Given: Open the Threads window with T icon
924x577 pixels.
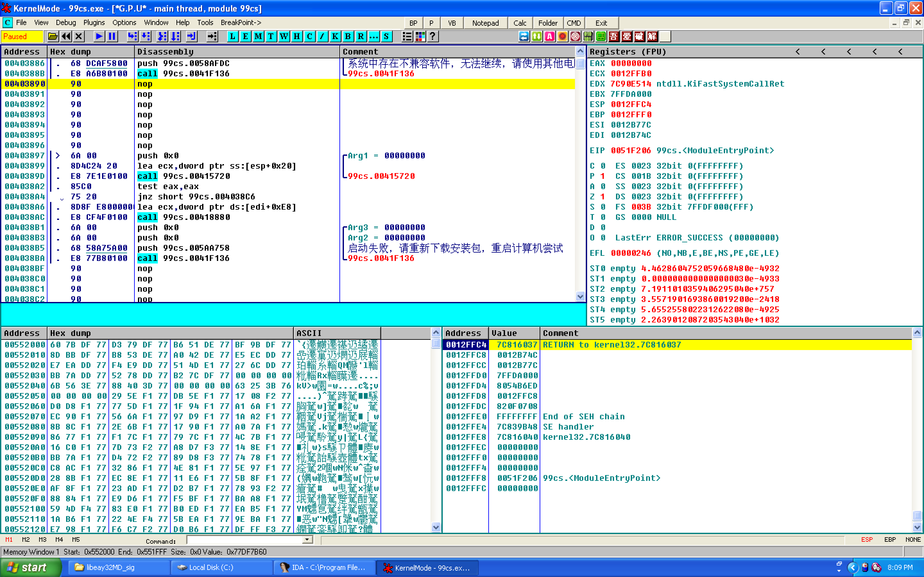Looking at the screenshot, I should pyautogui.click(x=271, y=36).
